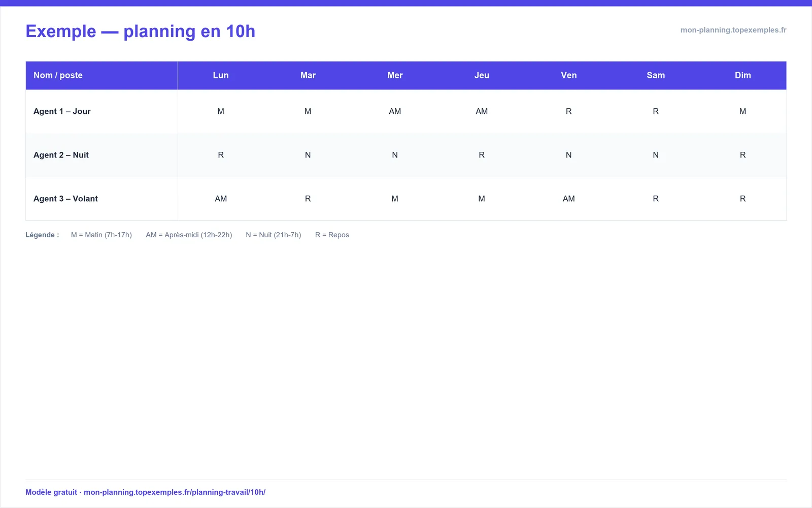Select the Dim column header

pyautogui.click(x=743, y=75)
